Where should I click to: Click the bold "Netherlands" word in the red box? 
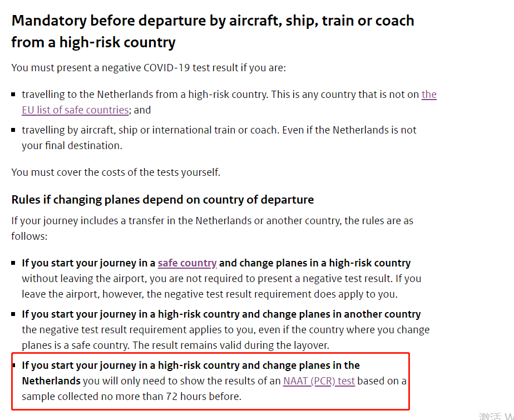click(x=51, y=381)
